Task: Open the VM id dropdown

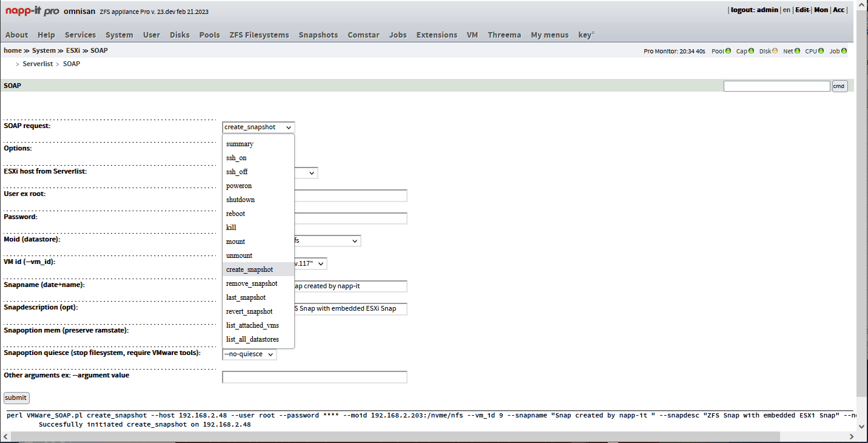Action: 311,263
